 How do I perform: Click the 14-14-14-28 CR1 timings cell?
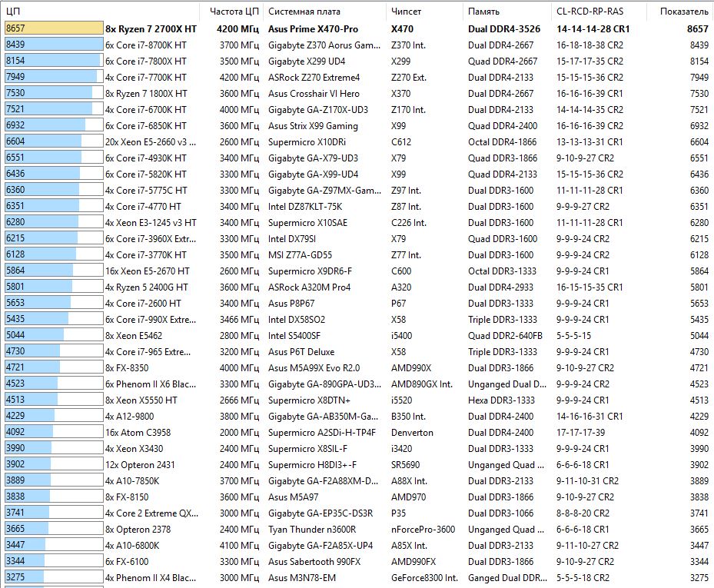pyautogui.click(x=593, y=29)
